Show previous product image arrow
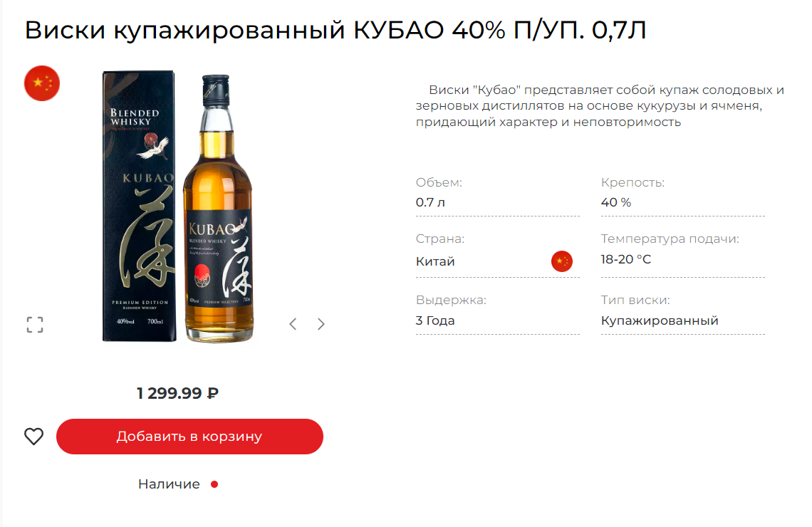Viewport: 812px width, 527px height. 293,324
